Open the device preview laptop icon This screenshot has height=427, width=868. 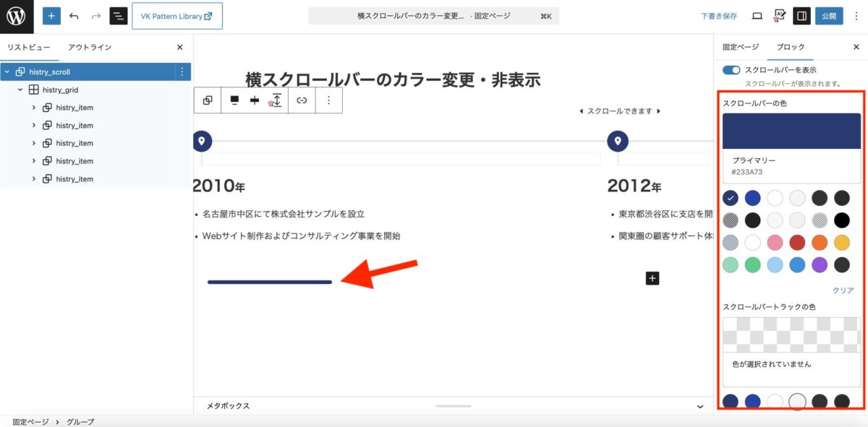[x=757, y=16]
